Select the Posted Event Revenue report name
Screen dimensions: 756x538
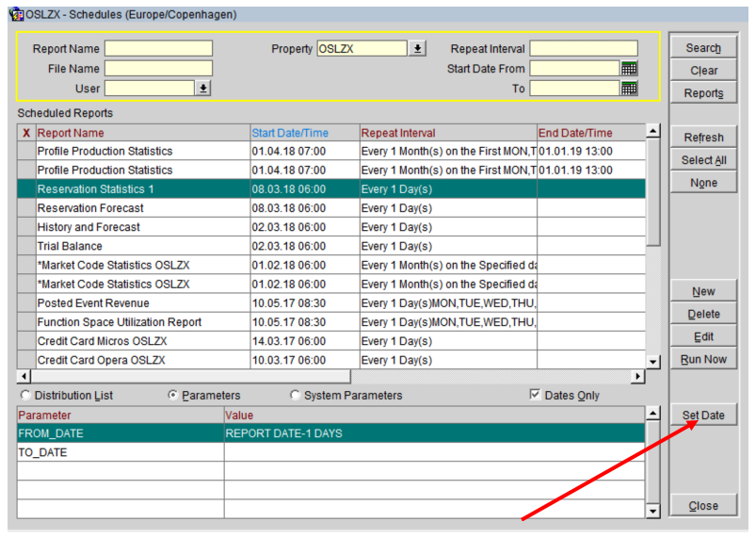(x=93, y=303)
